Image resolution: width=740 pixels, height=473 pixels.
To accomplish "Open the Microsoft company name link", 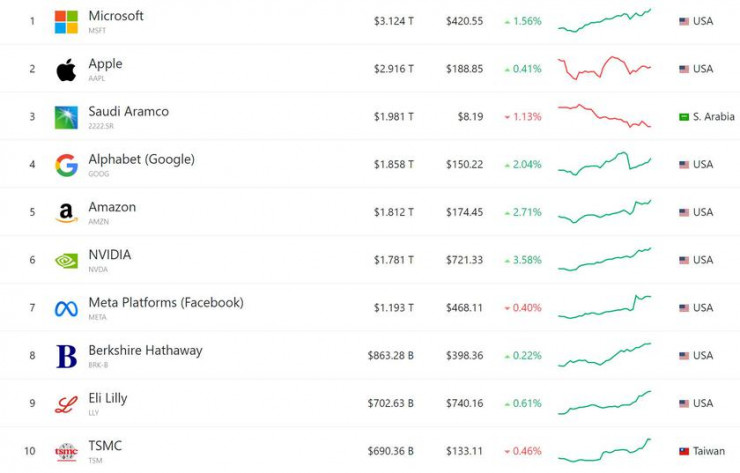I will point(116,16).
